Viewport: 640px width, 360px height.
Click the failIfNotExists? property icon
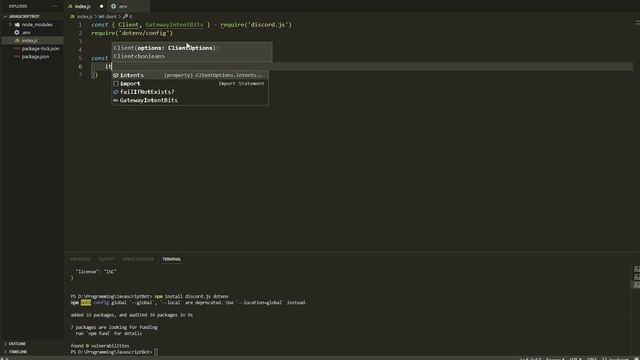click(x=116, y=92)
